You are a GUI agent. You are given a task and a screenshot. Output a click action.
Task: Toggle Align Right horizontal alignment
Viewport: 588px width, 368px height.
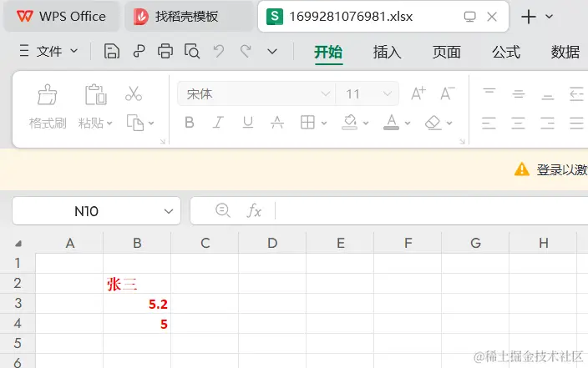(548, 123)
